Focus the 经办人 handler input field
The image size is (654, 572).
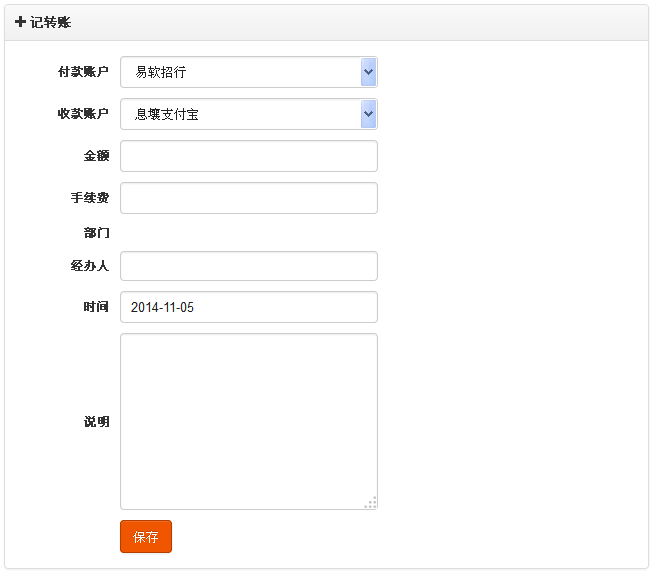click(249, 266)
